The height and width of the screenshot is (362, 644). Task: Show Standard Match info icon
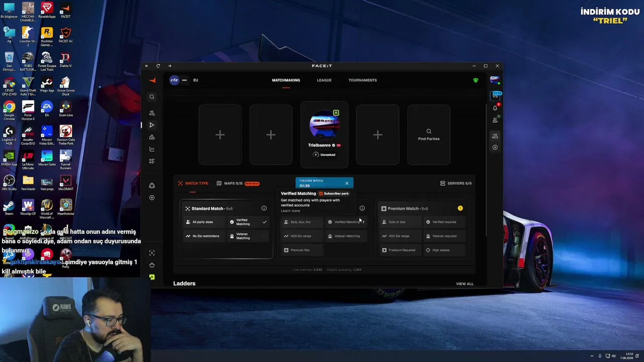click(264, 208)
